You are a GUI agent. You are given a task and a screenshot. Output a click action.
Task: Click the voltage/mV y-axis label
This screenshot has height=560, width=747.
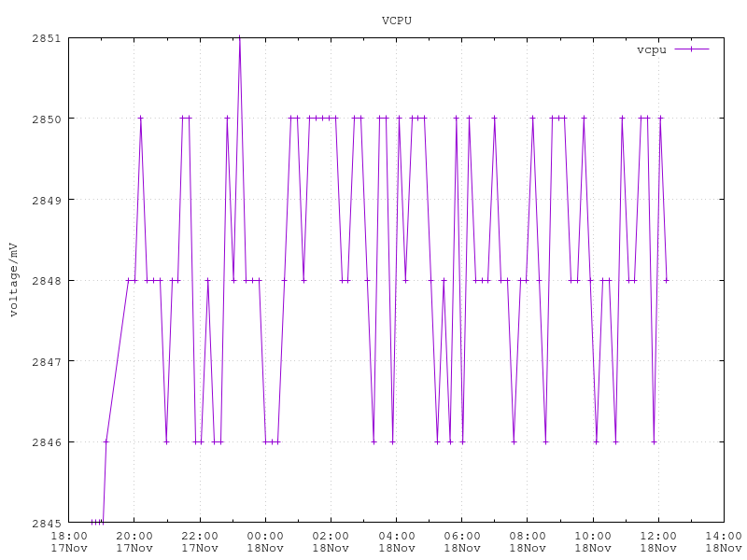(13, 280)
